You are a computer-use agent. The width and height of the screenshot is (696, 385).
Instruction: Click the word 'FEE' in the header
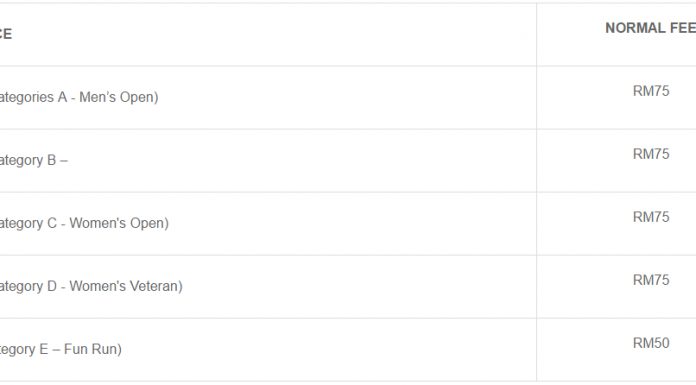[x=683, y=28]
